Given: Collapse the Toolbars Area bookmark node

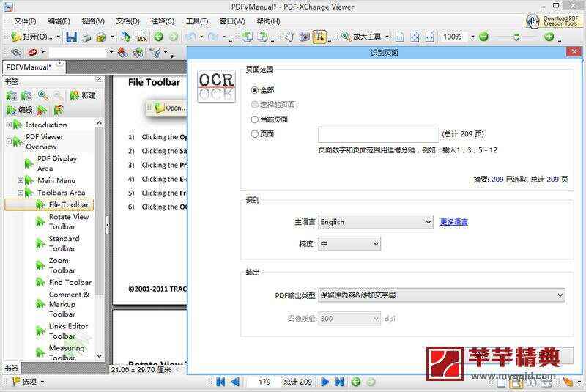Looking at the screenshot, I should pyautogui.click(x=21, y=193).
